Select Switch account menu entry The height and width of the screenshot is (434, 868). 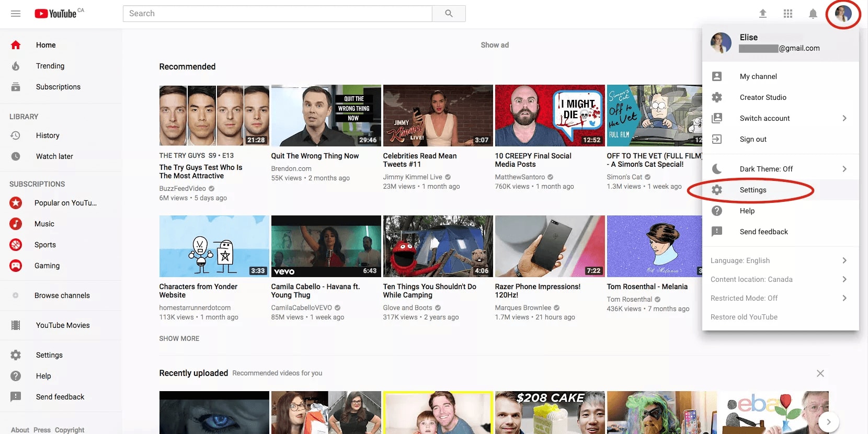(x=780, y=118)
